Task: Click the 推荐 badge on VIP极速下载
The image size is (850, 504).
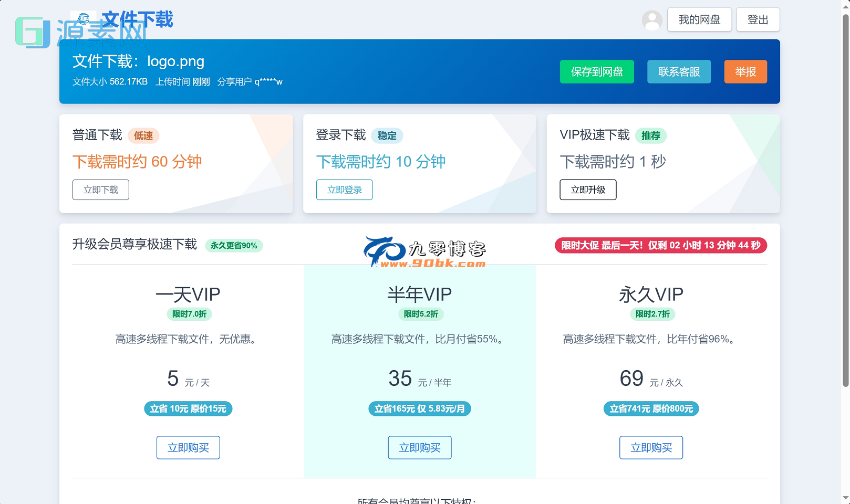Action: point(652,135)
